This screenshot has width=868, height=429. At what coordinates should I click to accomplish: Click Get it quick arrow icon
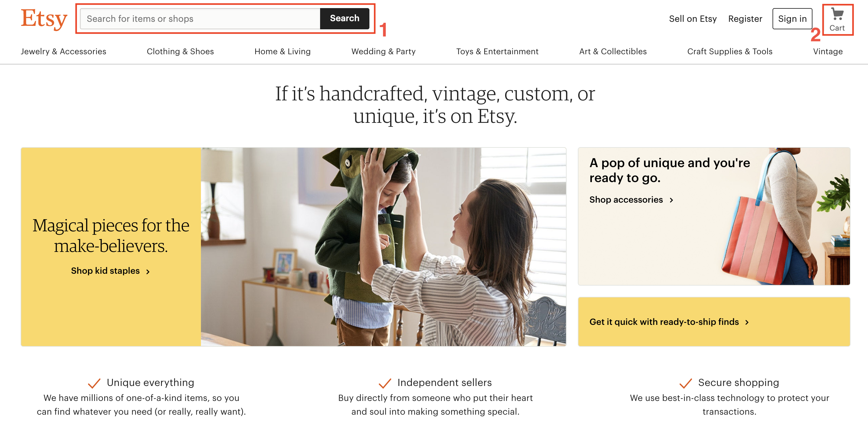point(747,322)
